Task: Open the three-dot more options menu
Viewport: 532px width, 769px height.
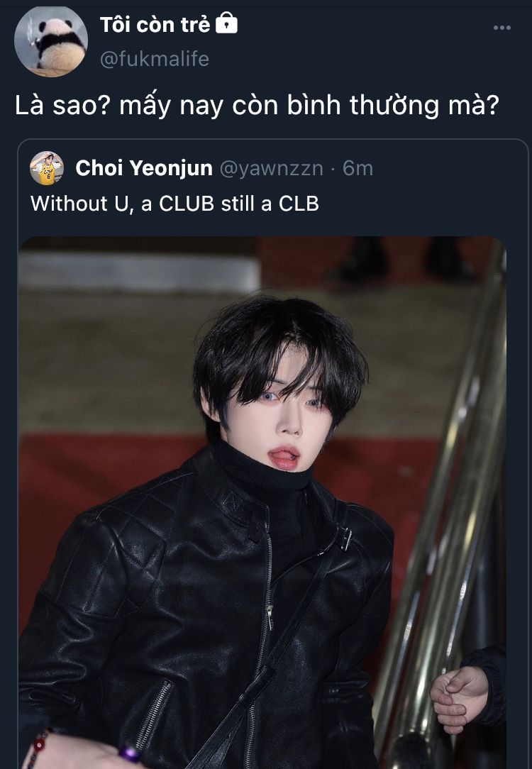Action: pos(501,28)
